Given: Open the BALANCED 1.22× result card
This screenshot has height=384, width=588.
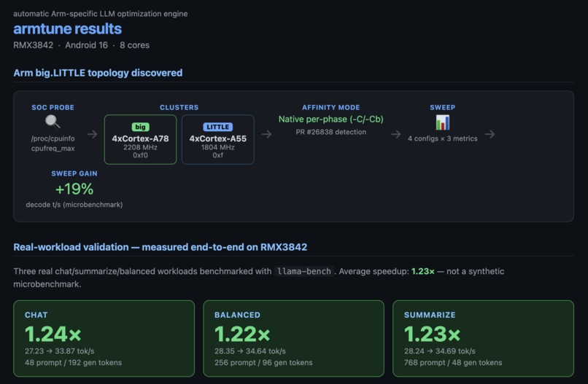Looking at the screenshot, I should tap(293, 338).
